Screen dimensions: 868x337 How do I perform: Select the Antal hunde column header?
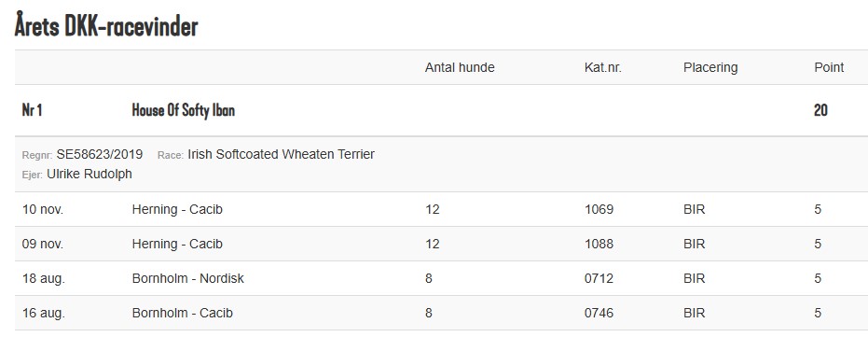[460, 67]
